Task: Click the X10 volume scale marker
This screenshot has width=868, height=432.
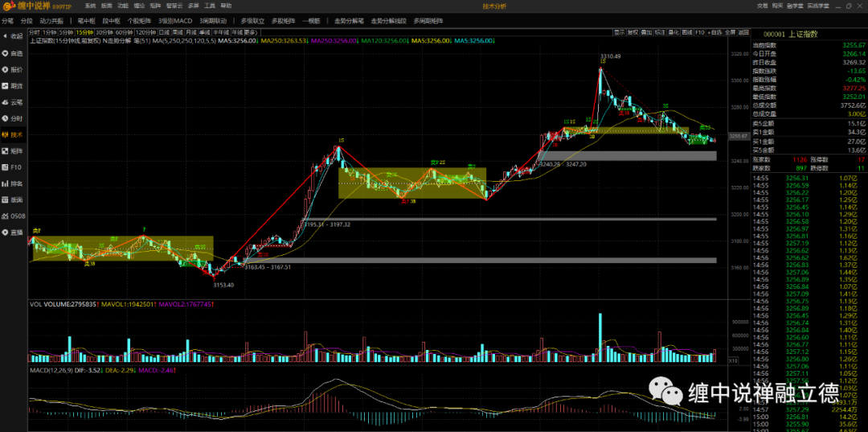Action: tap(732, 360)
